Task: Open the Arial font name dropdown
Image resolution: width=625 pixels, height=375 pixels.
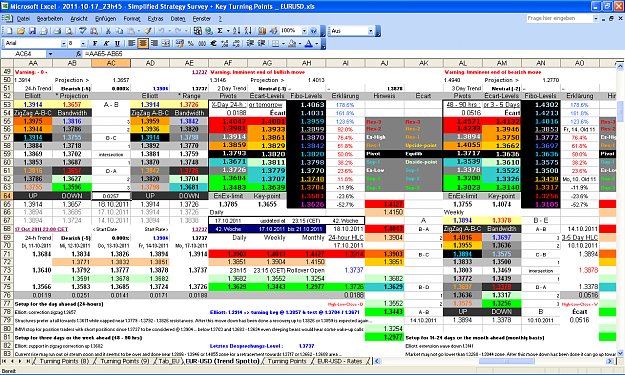Action: 64,43
